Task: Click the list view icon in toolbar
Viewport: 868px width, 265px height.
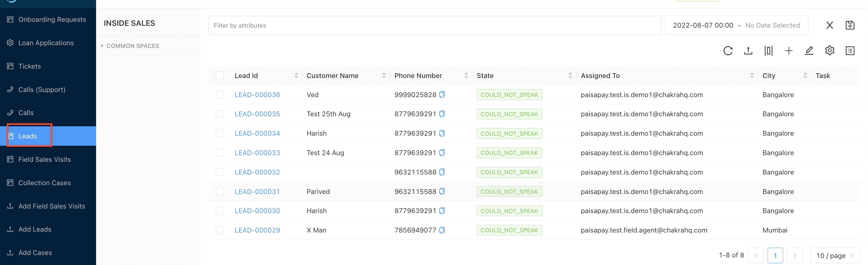Action: (x=850, y=51)
